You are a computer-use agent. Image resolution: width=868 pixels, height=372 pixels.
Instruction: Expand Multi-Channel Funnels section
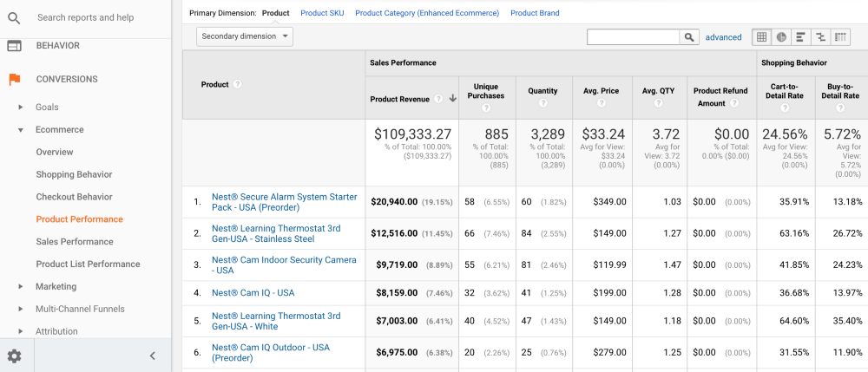21,309
